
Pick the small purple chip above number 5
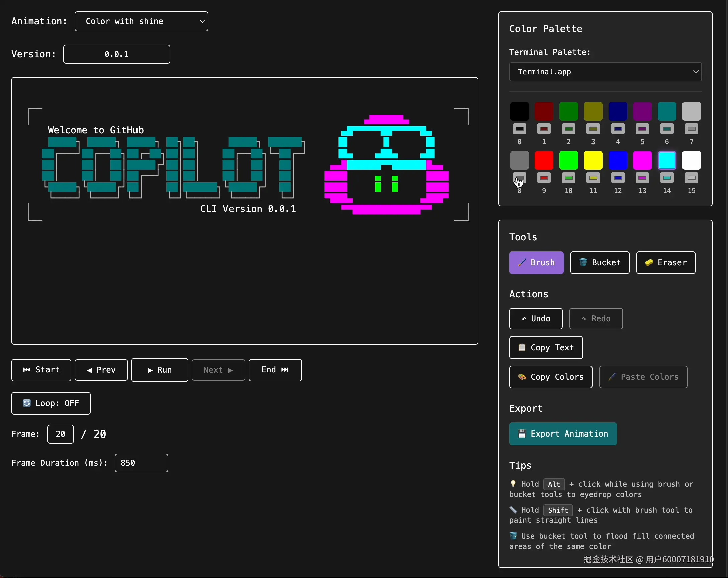point(642,129)
